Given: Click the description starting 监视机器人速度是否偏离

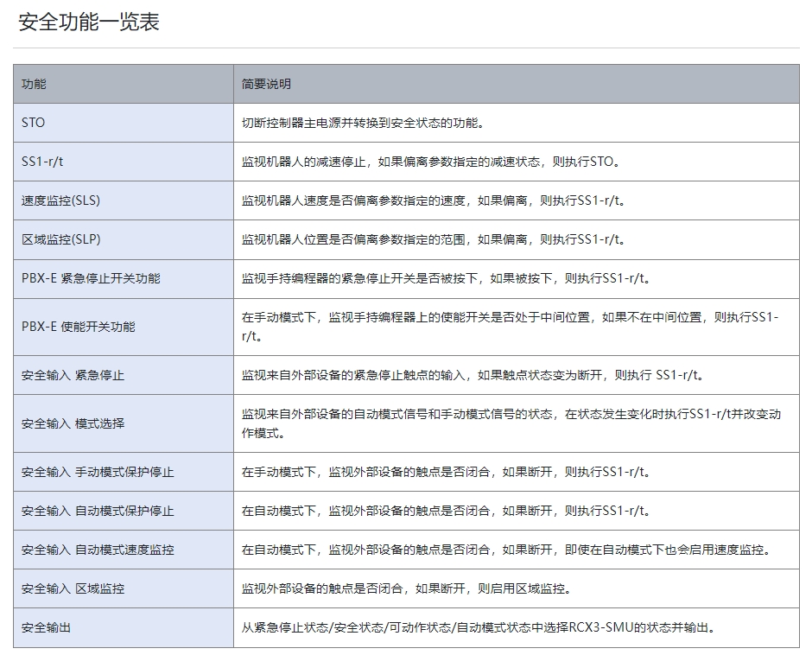Looking at the screenshot, I should click(x=517, y=200).
